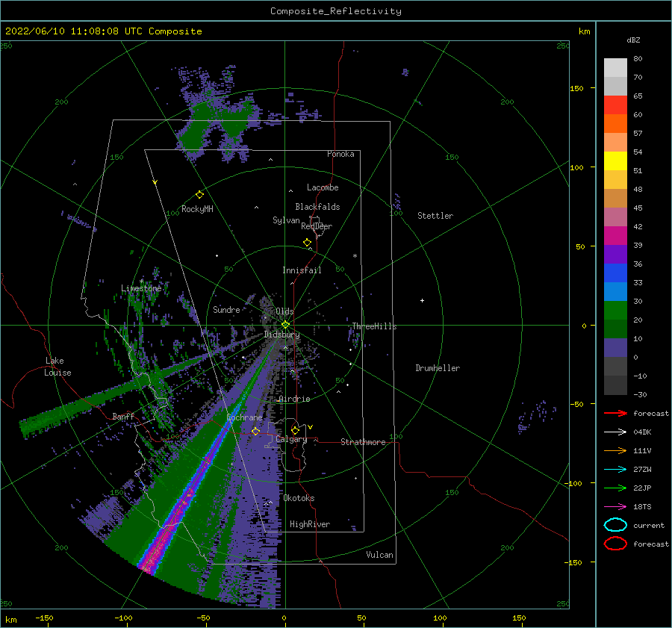Viewport: 672px width, 628px height.
Task: Click the Blackfalds city label
Action: (317, 207)
